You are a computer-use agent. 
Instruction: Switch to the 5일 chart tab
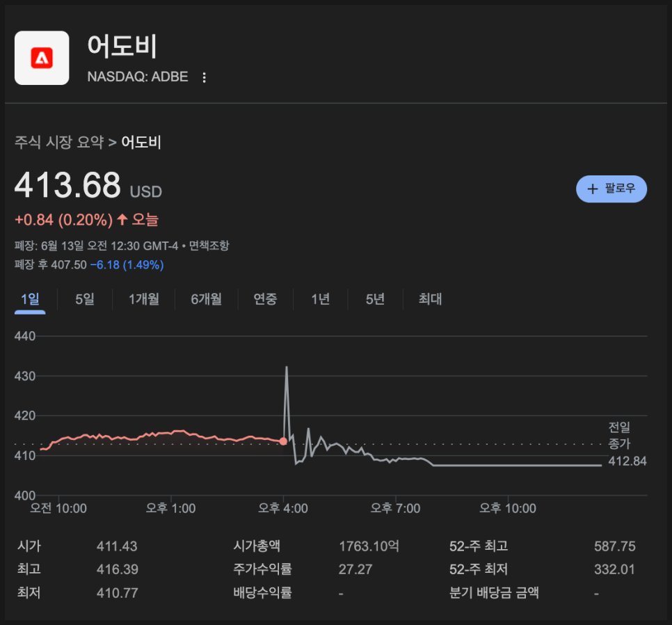[x=85, y=299]
